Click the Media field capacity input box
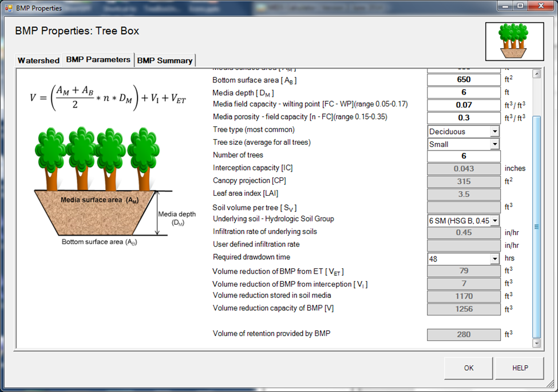This screenshot has height=392, width=558. pyautogui.click(x=464, y=105)
